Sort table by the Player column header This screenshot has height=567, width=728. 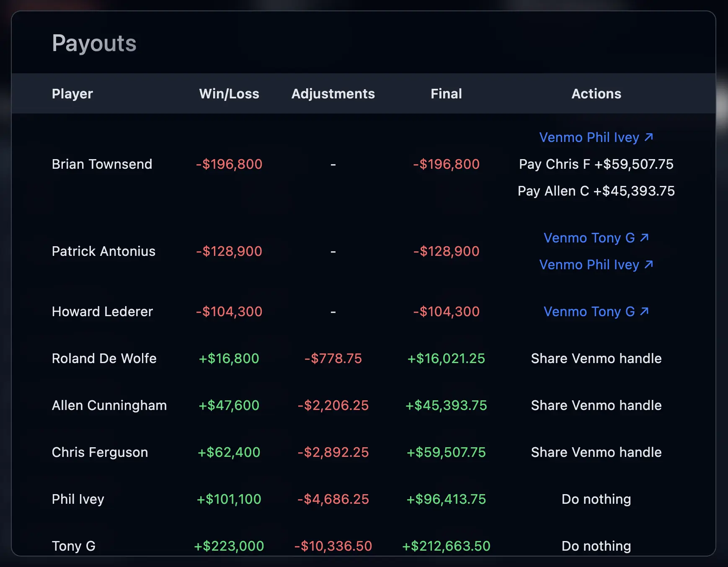(72, 93)
